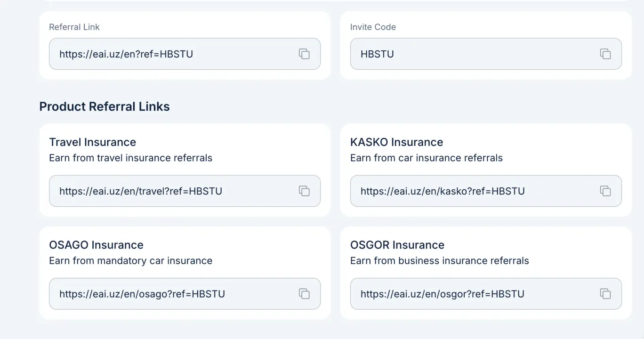Click the Invite Code label

[373, 27]
